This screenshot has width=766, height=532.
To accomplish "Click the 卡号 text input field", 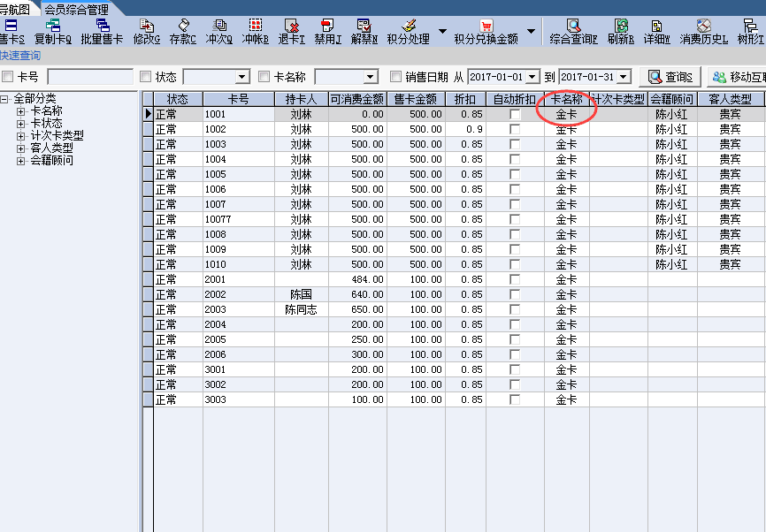I will [89, 78].
